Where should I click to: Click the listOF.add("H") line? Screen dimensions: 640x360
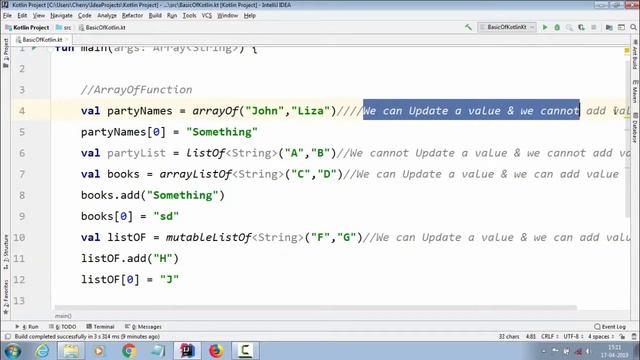point(130,258)
